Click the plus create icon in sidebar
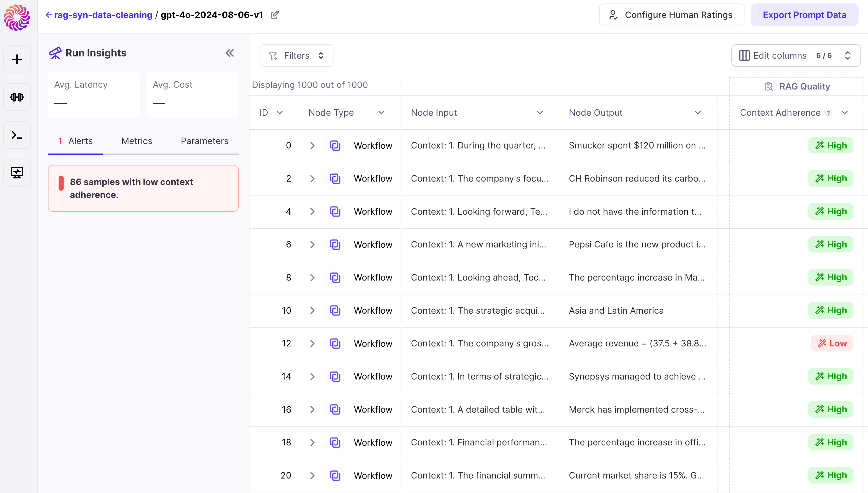 (17, 60)
